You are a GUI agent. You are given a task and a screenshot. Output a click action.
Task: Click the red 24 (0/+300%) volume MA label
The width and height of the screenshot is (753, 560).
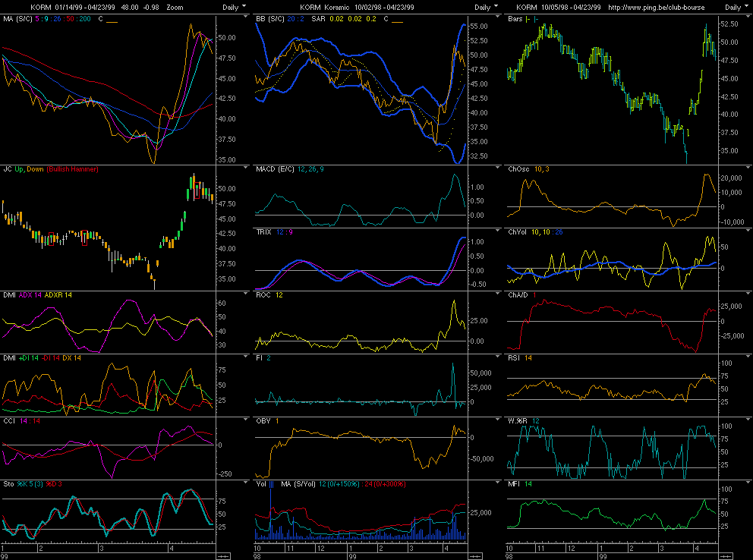(x=385, y=484)
